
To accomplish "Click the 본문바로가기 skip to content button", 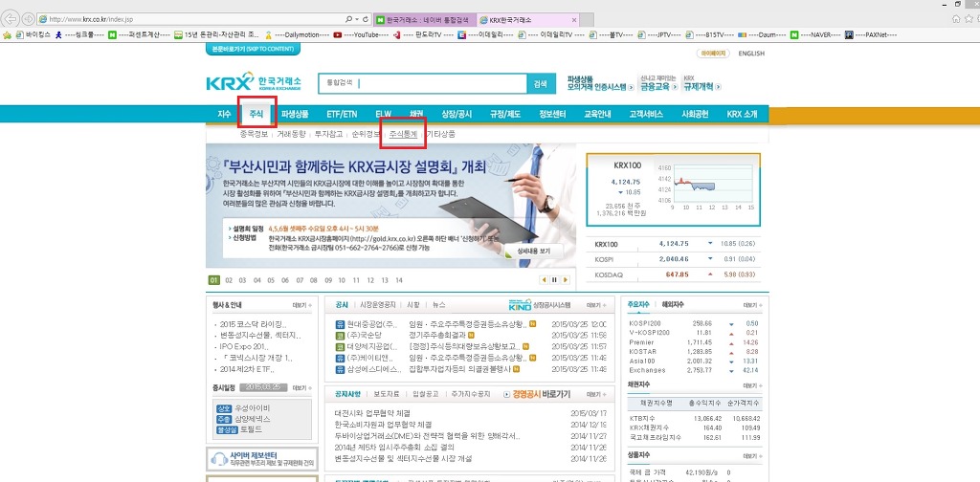I will (x=253, y=49).
